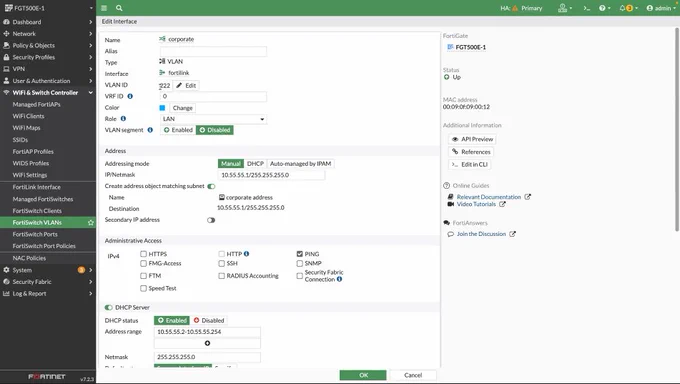Edit the VLAN ID
Viewport: 680px width, 384px height.
(x=186, y=85)
